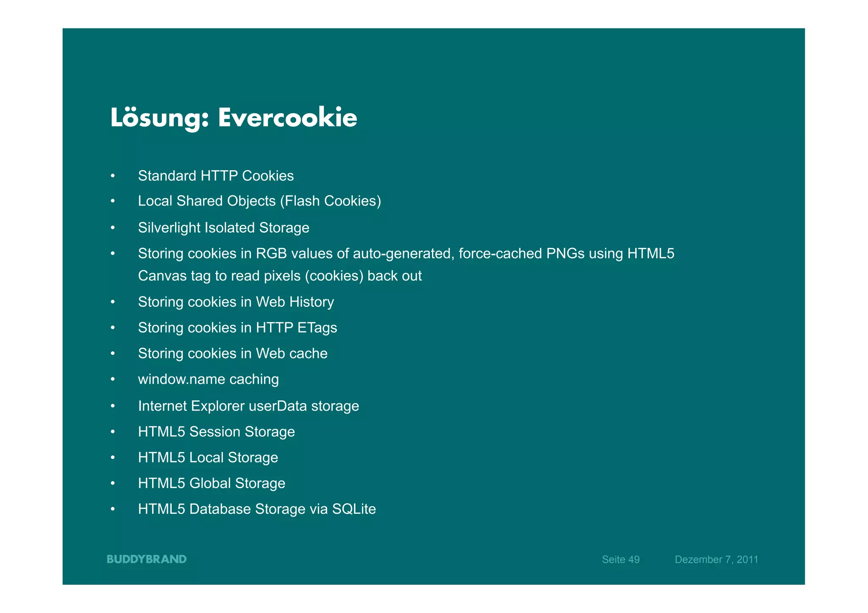Click "Canvas tag to read pixels" line
Screen dimensions: 868x613
click(x=280, y=276)
